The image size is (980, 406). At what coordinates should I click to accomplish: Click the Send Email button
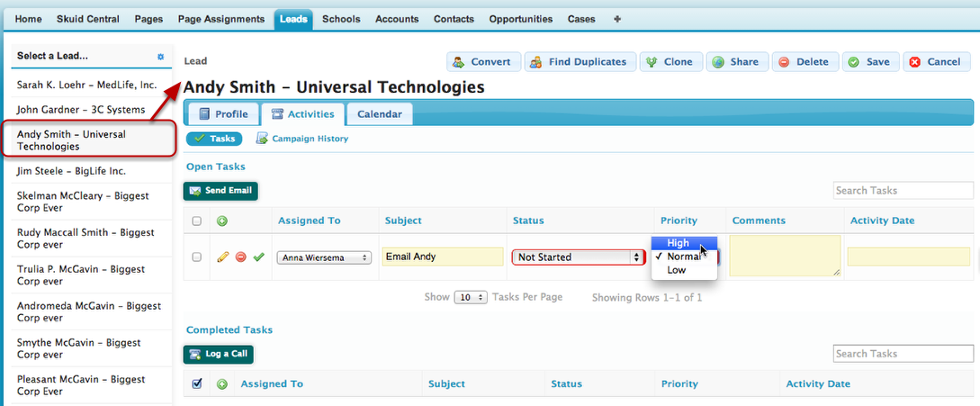click(220, 191)
